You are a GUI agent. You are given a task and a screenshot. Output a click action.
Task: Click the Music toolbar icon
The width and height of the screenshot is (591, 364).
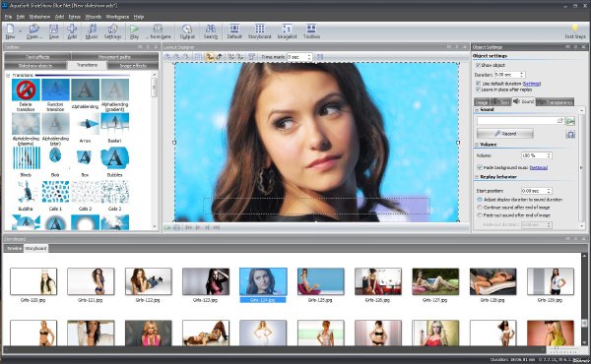coord(92,31)
